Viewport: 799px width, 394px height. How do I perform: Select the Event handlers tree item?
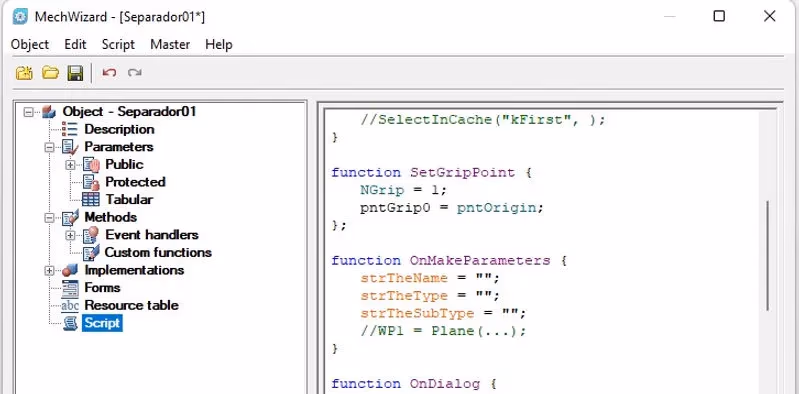(x=151, y=234)
